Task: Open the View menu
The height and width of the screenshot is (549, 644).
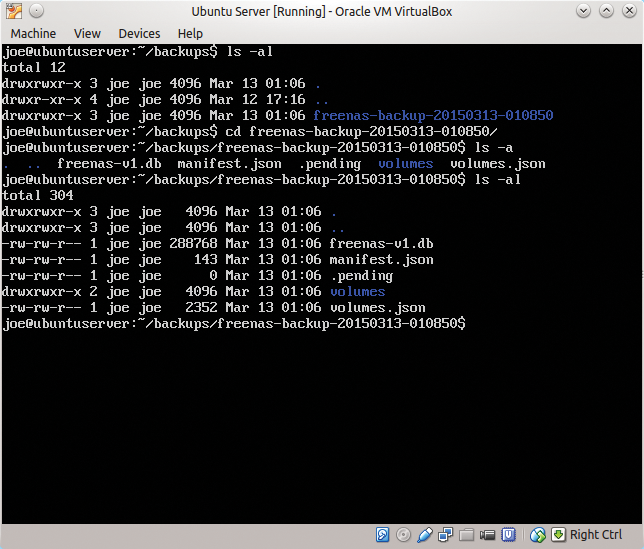Action: (x=87, y=33)
